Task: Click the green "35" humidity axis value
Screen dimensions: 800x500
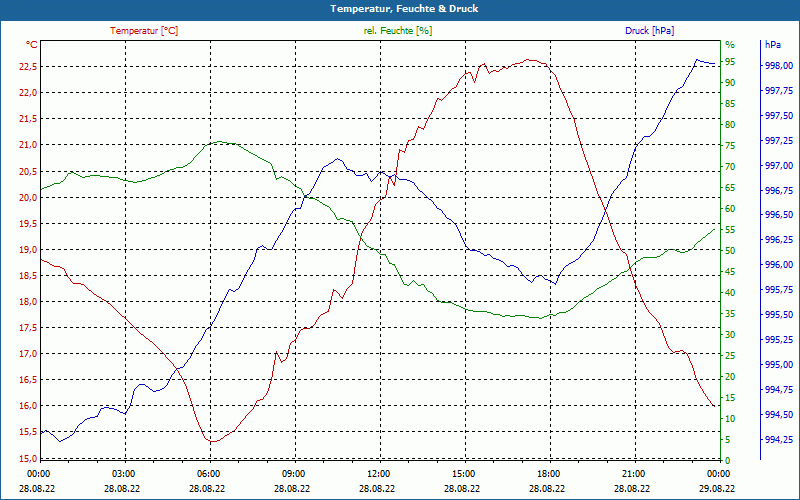Action: 730,314
